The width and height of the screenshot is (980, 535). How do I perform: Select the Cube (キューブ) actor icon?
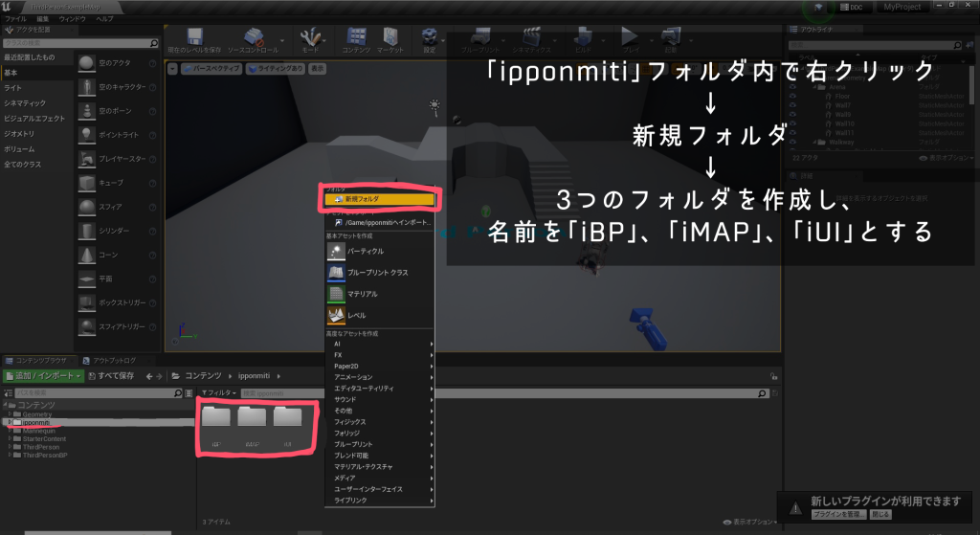87,183
